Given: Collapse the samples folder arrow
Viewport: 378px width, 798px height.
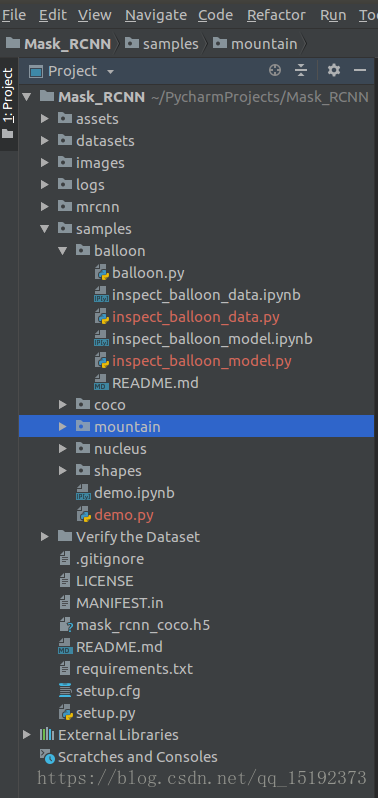Looking at the screenshot, I should (45, 229).
